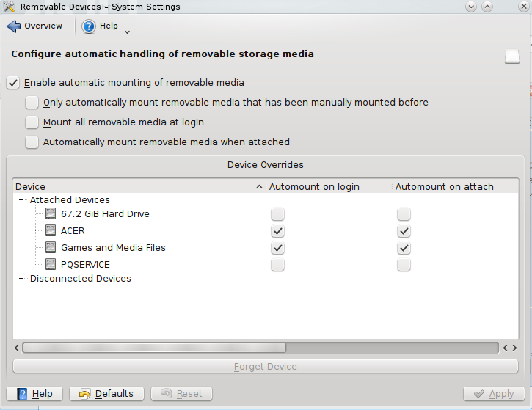This screenshot has height=410, width=532.
Task: Collapse the Attached Devices tree node
Action: click(21, 200)
